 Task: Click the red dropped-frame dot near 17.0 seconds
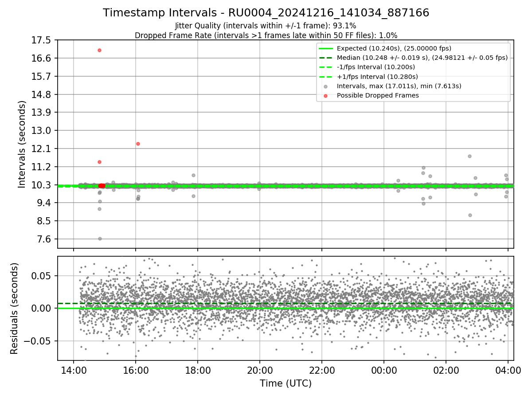click(x=99, y=50)
